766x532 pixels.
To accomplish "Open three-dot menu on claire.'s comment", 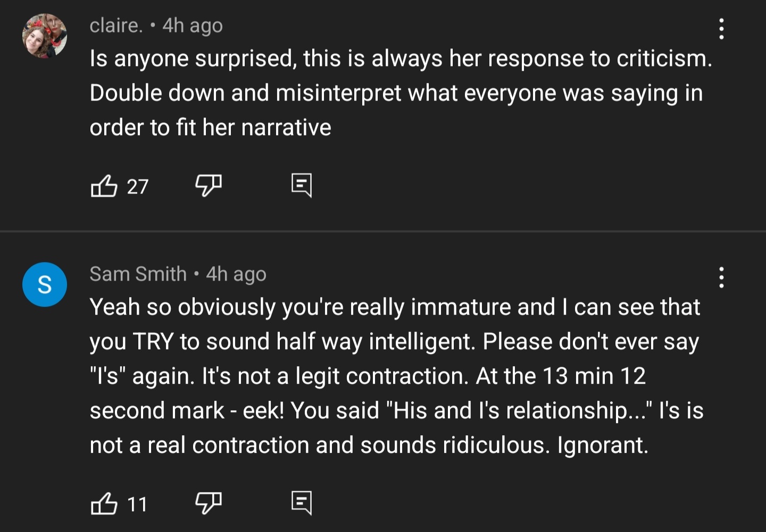I will click(721, 29).
